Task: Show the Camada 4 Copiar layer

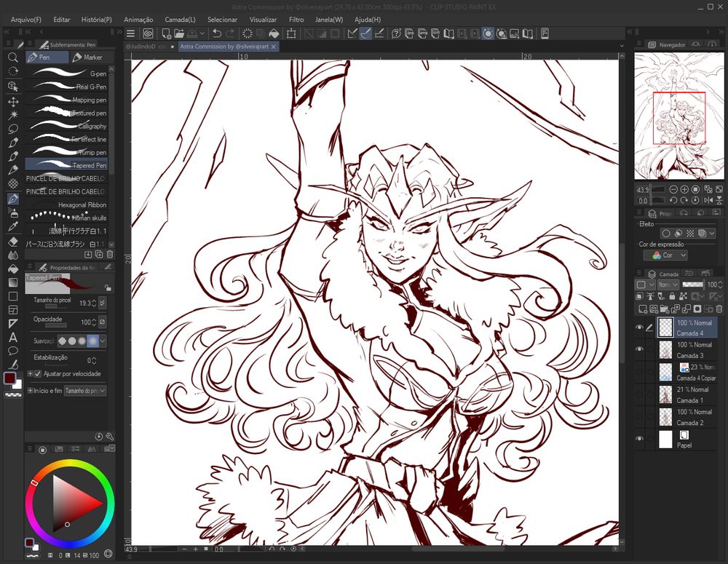Action: 639,373
